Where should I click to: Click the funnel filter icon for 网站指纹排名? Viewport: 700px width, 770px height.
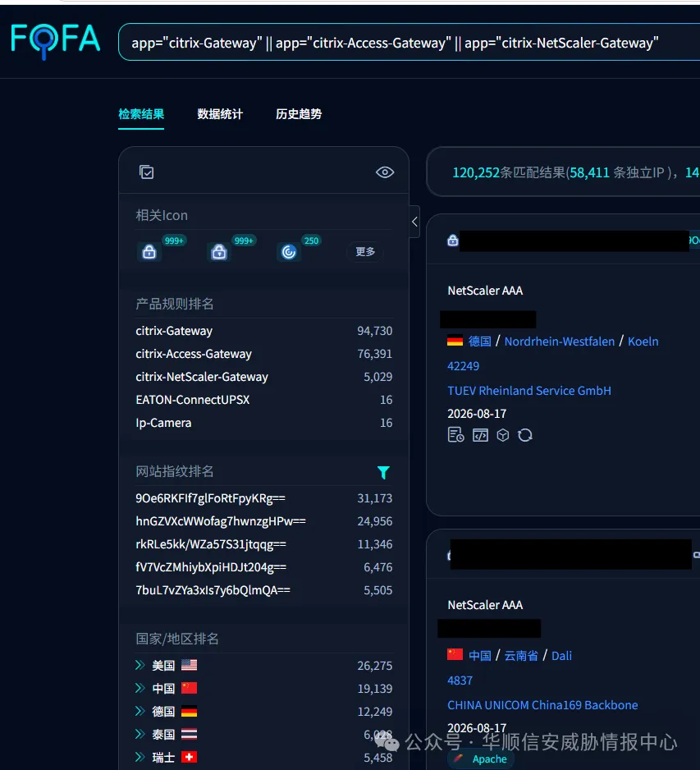coord(383,472)
